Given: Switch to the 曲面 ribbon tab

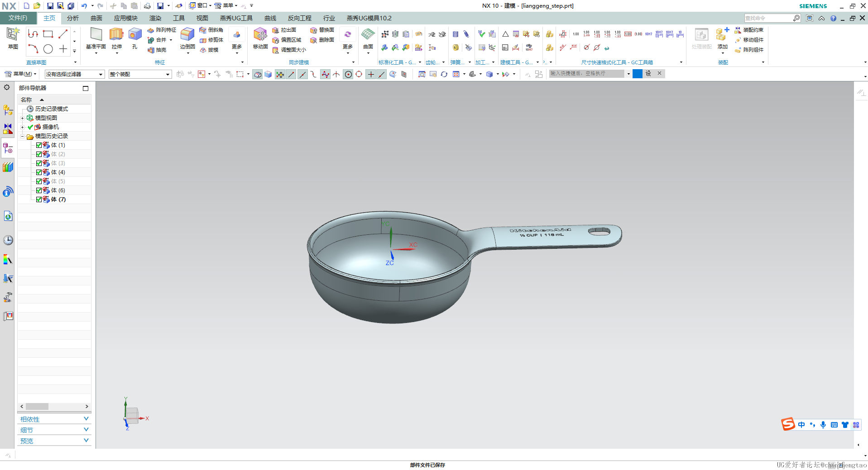Looking at the screenshot, I should (96, 18).
